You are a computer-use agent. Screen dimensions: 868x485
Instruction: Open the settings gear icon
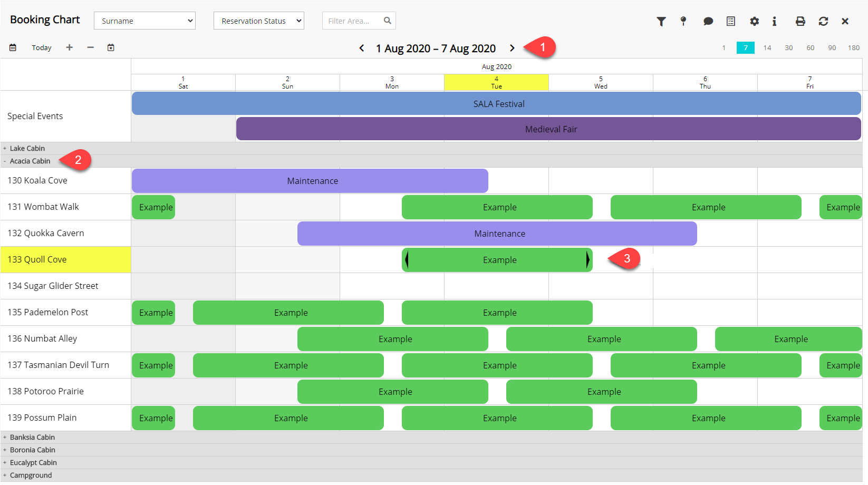coord(754,21)
